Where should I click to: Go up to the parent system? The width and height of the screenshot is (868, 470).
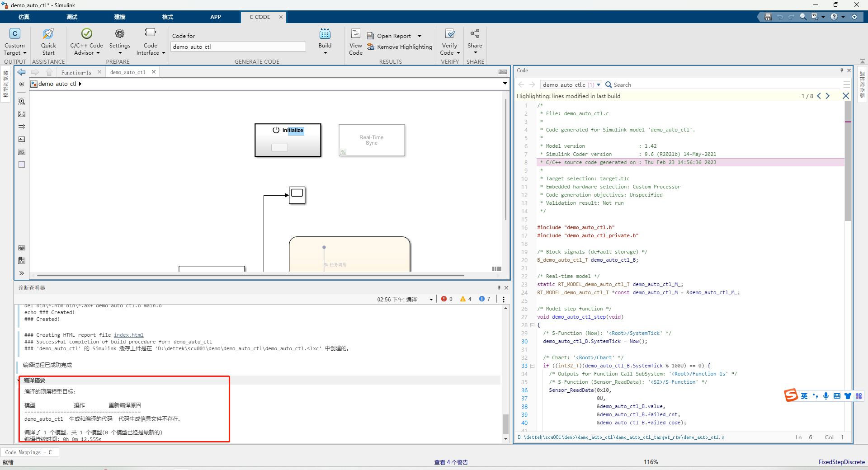[x=49, y=72]
